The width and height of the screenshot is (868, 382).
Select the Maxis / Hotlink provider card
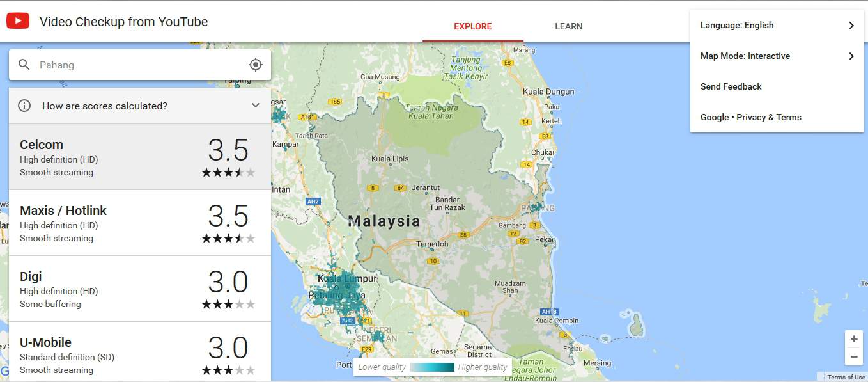tap(140, 223)
